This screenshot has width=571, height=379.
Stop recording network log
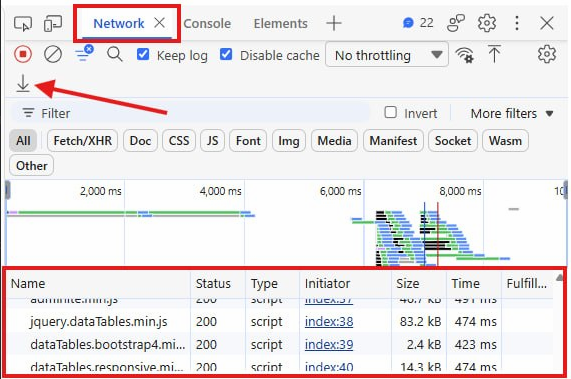pyautogui.click(x=23, y=54)
